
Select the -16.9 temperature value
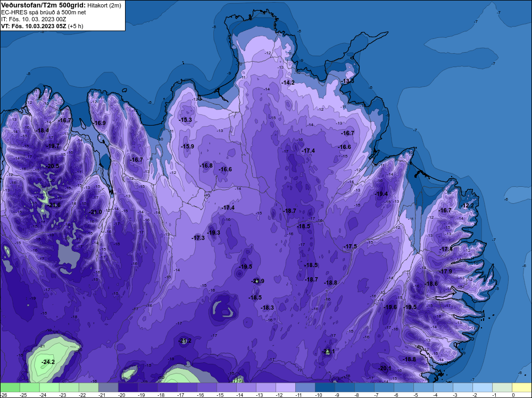point(99,123)
